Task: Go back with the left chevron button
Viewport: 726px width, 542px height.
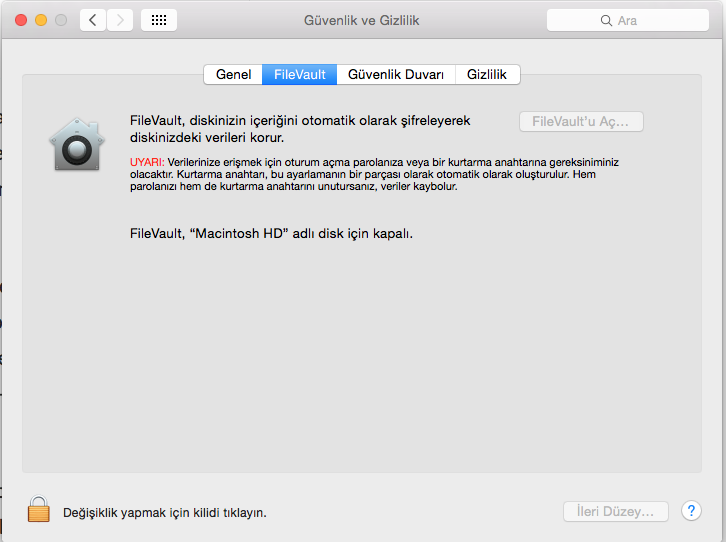Action: (x=93, y=20)
